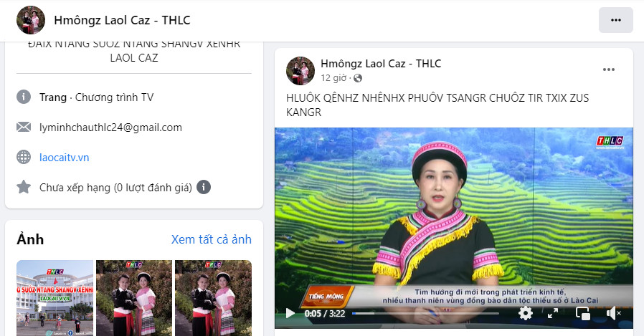Open the middle couple photo thumbnail
The image size is (644, 336).
[134, 298]
